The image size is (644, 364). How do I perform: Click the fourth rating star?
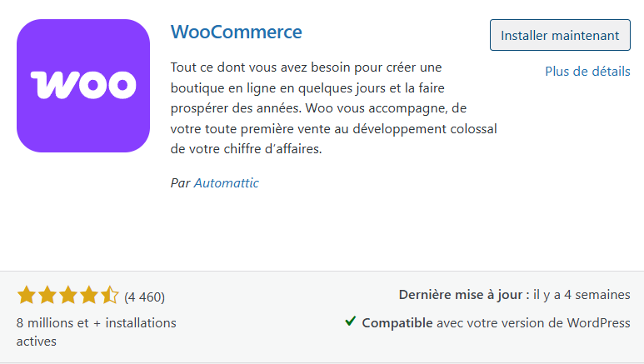89,296
